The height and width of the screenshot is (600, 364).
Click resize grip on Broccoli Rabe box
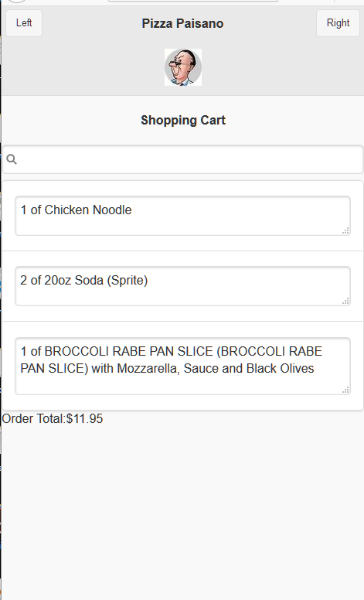pos(345,390)
